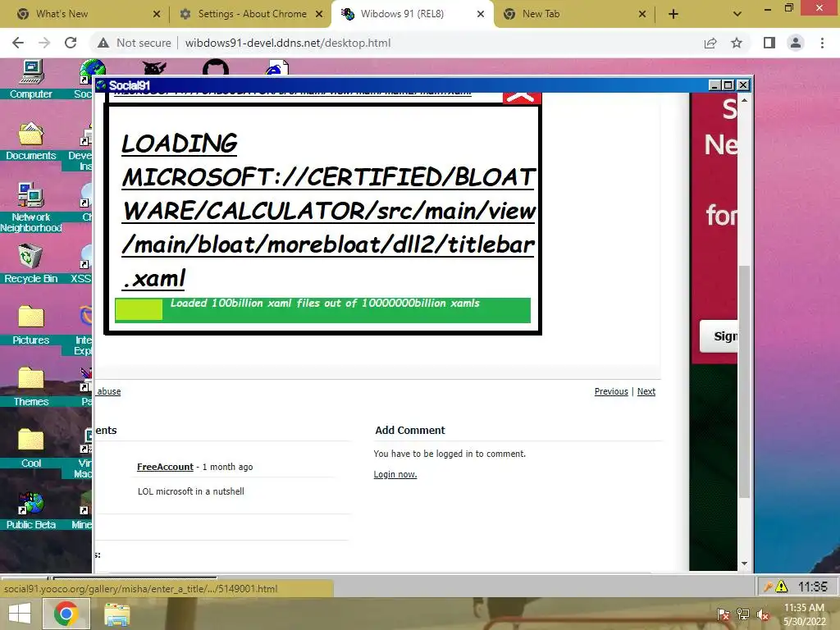The height and width of the screenshot is (630, 840).
Task: Click the Login now link
Action: (x=395, y=474)
